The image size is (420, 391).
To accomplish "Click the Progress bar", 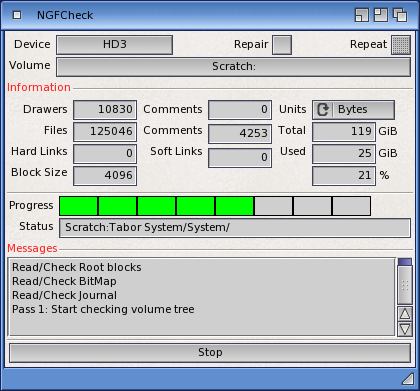I will [x=215, y=206].
